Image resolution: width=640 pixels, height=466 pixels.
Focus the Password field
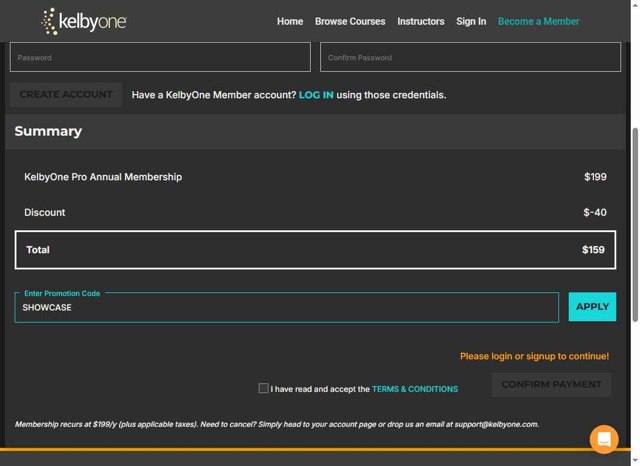[x=160, y=57]
